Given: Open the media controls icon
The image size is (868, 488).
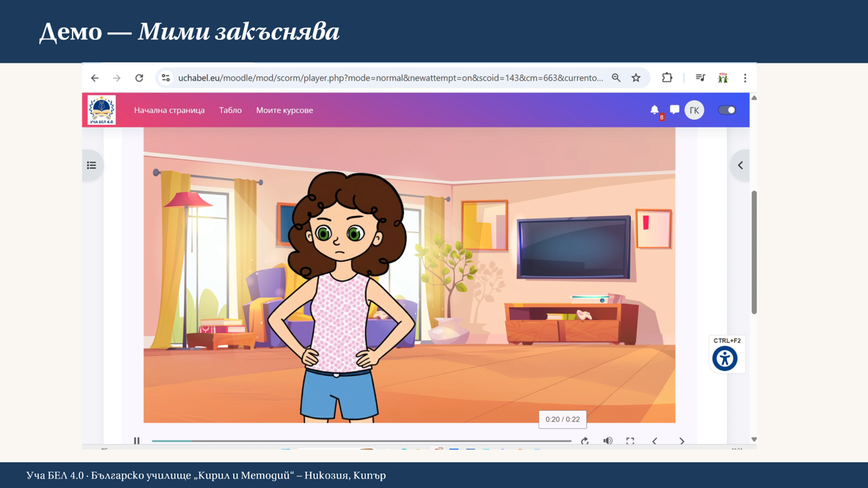Looking at the screenshot, I should click(x=701, y=78).
